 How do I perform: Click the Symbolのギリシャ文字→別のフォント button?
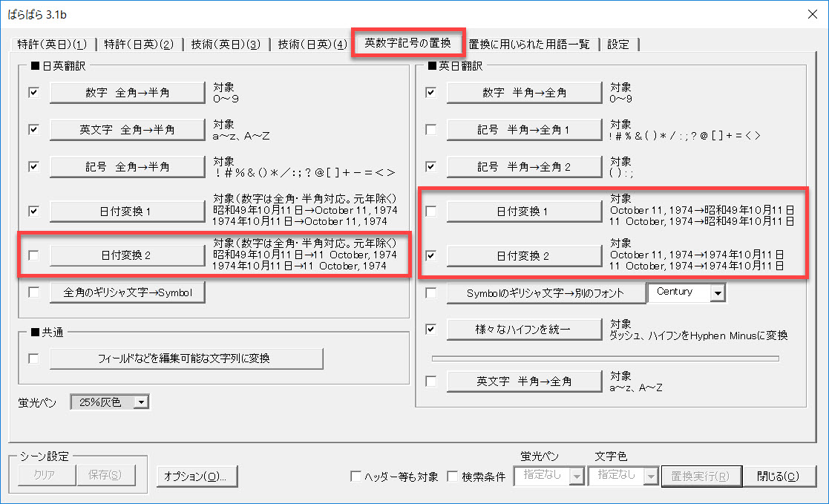(x=545, y=293)
